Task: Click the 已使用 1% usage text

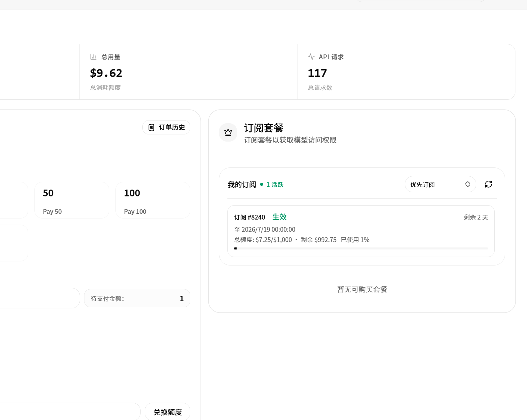Action: (355, 240)
